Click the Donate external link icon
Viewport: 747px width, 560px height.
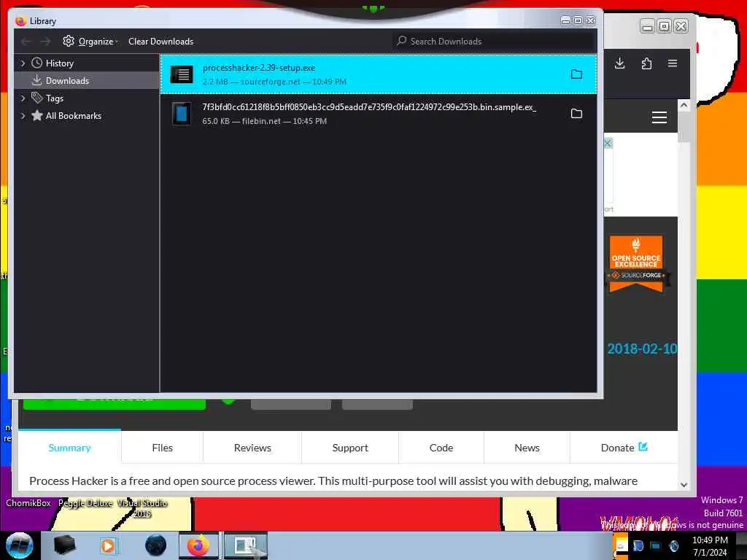click(643, 447)
